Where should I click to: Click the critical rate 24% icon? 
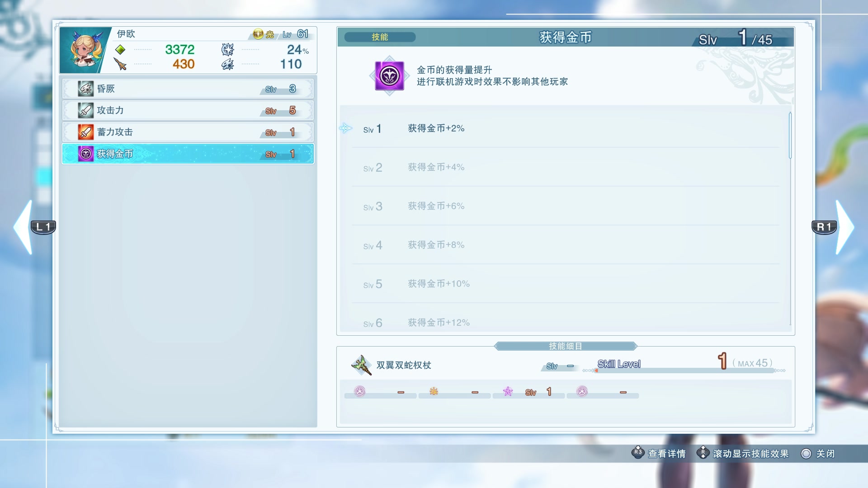click(x=227, y=49)
